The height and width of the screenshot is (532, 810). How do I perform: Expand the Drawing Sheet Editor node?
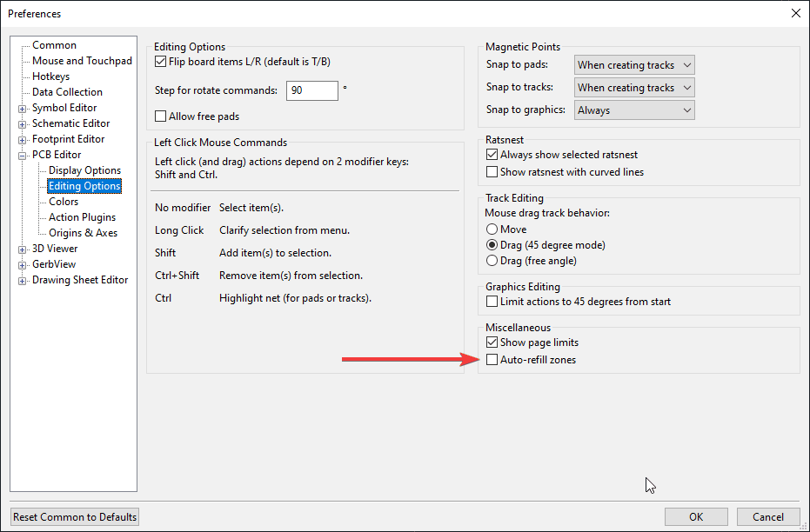point(23,281)
